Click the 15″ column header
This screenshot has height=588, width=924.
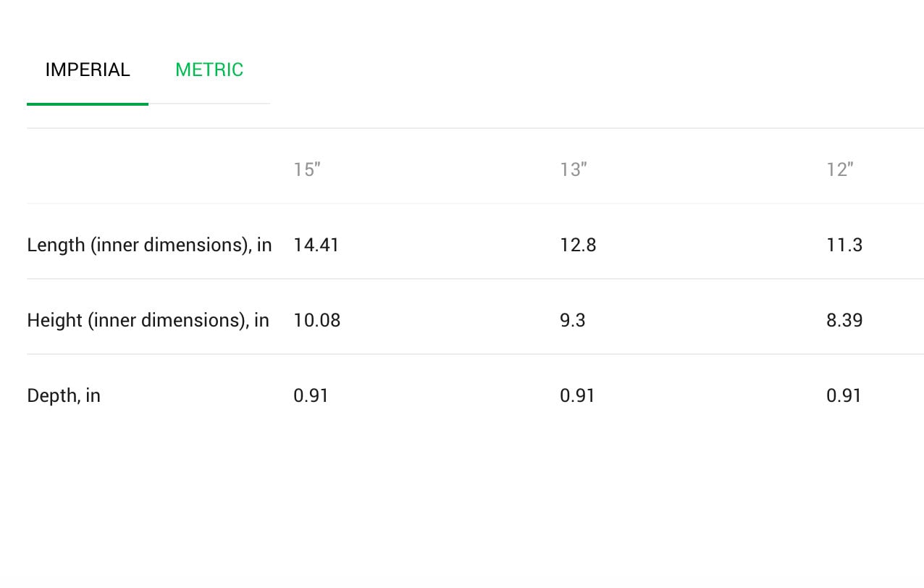tap(307, 169)
